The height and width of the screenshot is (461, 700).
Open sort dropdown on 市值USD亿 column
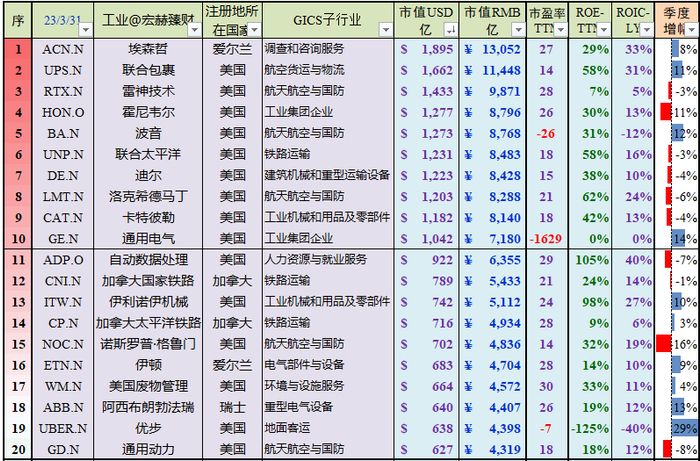[450, 30]
